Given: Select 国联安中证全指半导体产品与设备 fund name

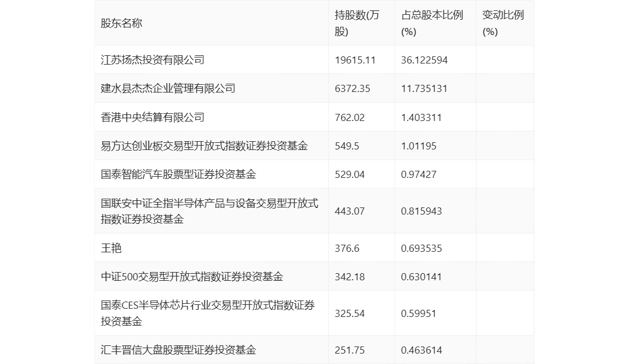Looking at the screenshot, I should 209,211.
